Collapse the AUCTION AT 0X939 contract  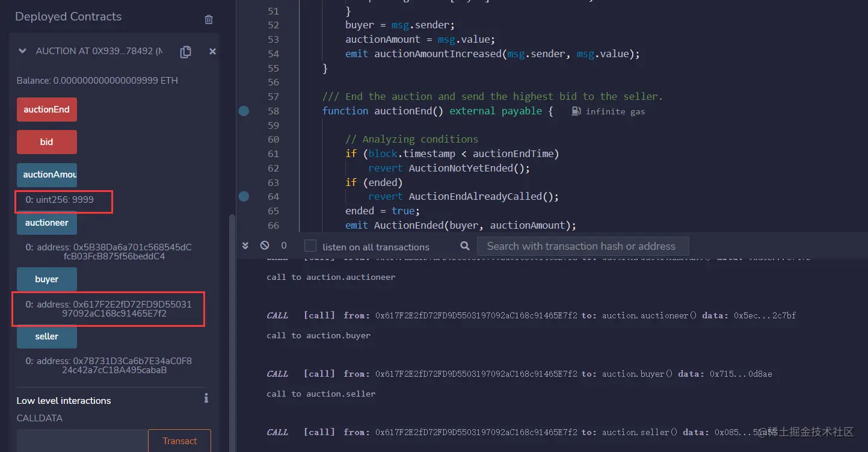pos(22,51)
